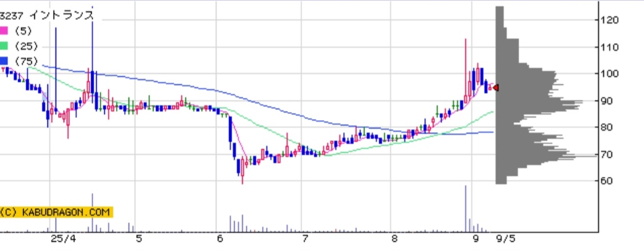The width and height of the screenshot is (644, 251).
Task: Click the "(C) KABUDRAGON.COM" copyright badge
Action: (x=56, y=212)
